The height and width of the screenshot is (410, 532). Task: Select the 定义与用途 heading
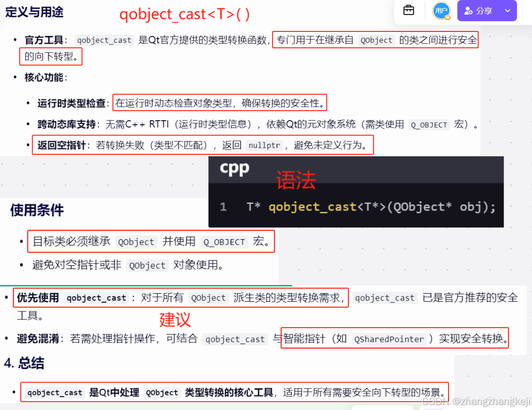coord(34,11)
